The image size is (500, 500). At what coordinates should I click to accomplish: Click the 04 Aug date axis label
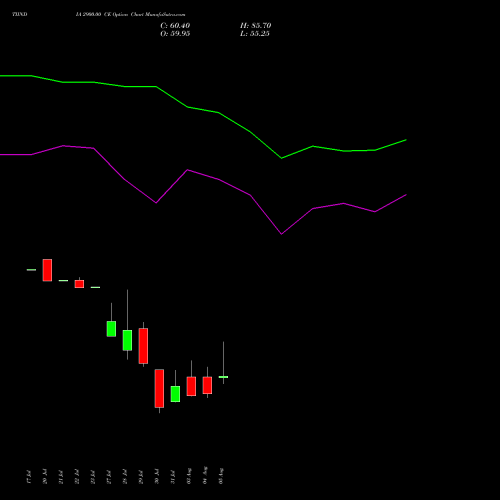coord(205,475)
